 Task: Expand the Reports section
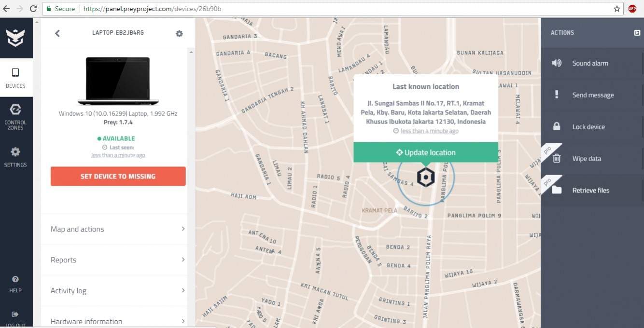coord(118,260)
